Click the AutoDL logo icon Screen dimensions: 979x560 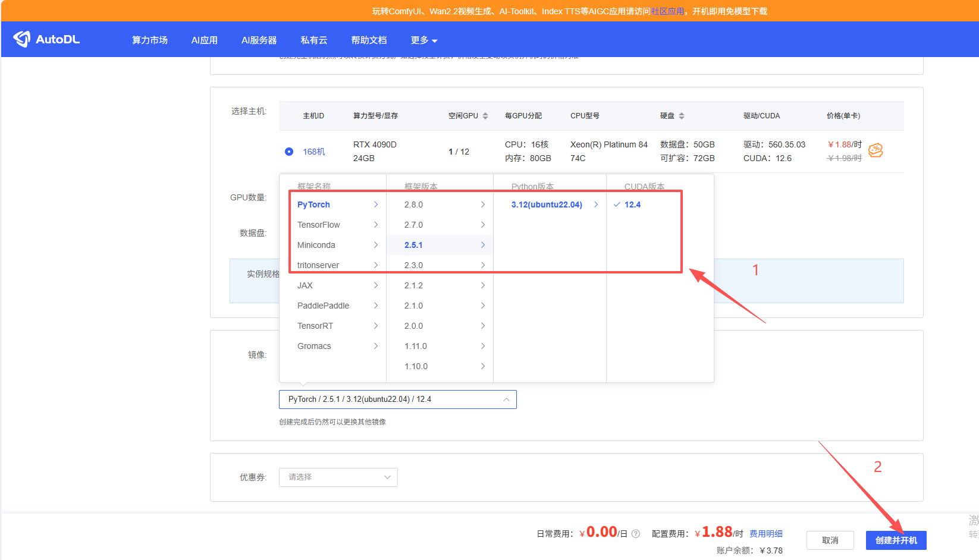(22, 39)
